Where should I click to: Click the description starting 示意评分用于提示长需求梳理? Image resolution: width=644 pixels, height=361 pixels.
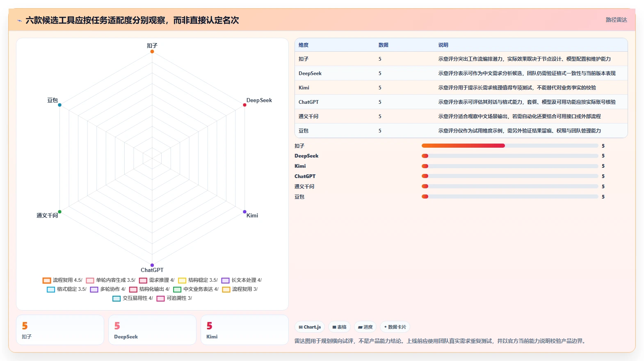tap(517, 88)
